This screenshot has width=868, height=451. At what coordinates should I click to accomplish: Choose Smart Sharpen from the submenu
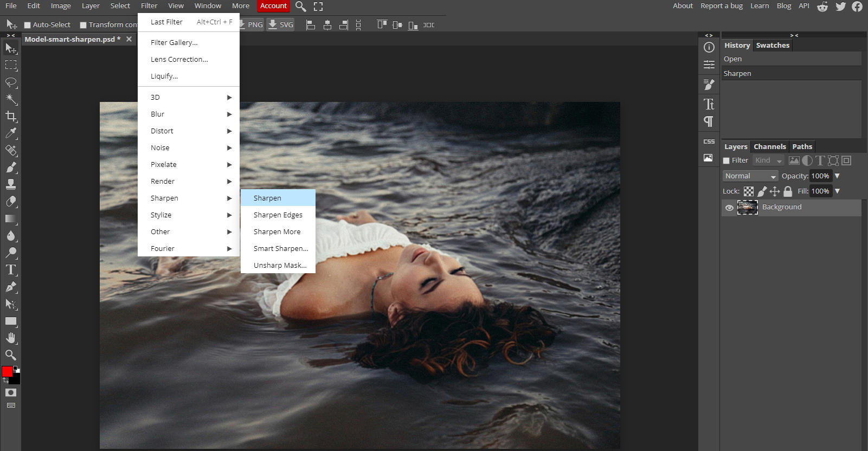(280, 248)
